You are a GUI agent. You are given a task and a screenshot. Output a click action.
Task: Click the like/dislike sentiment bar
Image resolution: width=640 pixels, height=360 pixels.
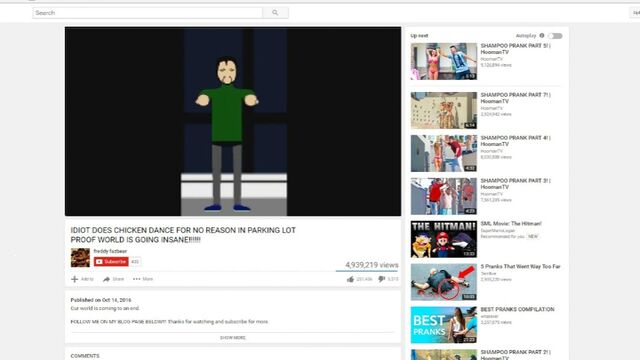(367, 271)
